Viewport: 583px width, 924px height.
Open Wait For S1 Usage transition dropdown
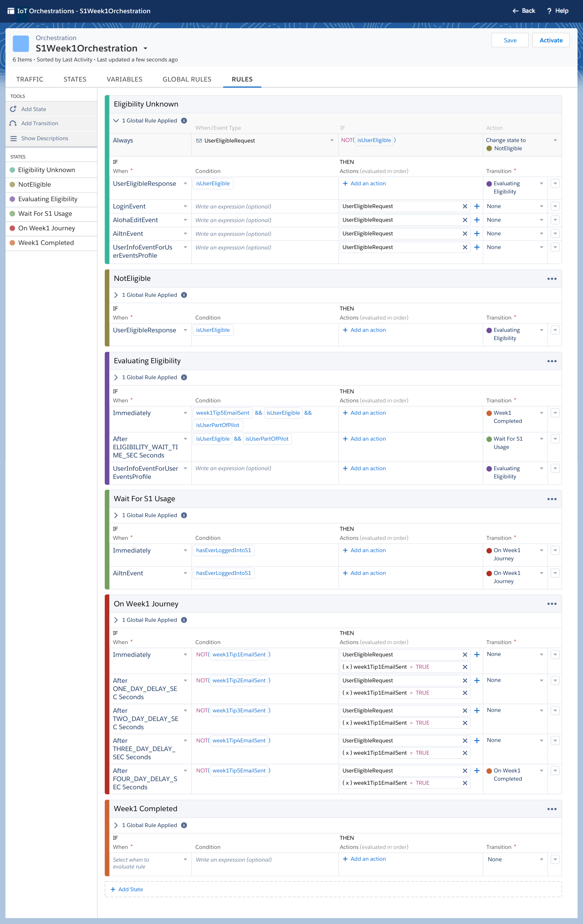(541, 439)
